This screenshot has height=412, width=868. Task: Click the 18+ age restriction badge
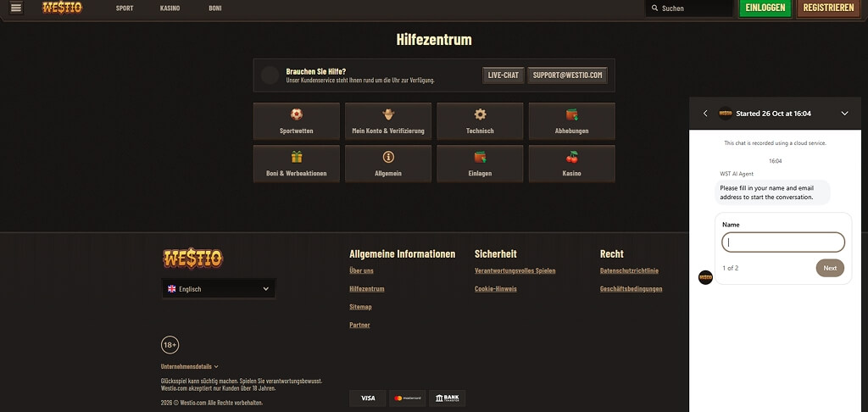[x=170, y=345]
